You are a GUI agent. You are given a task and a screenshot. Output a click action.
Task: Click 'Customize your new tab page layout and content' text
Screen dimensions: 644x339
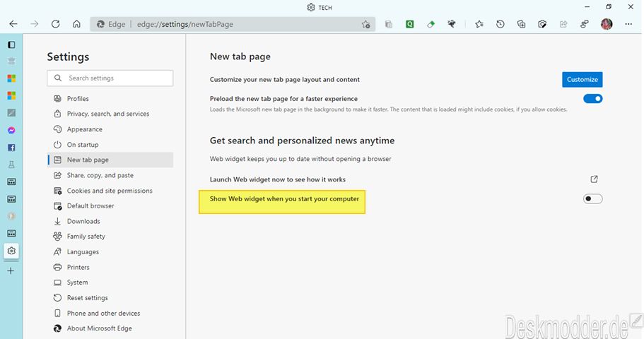(x=285, y=80)
